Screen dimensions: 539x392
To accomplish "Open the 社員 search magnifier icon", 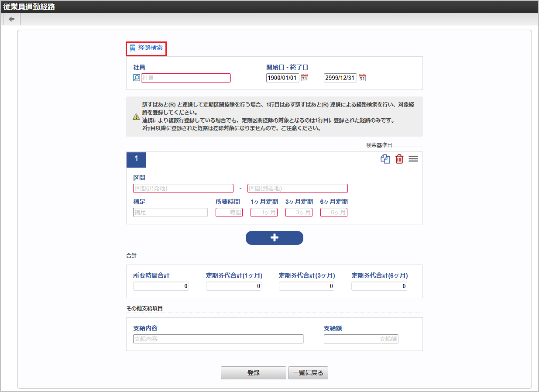I will pos(136,78).
